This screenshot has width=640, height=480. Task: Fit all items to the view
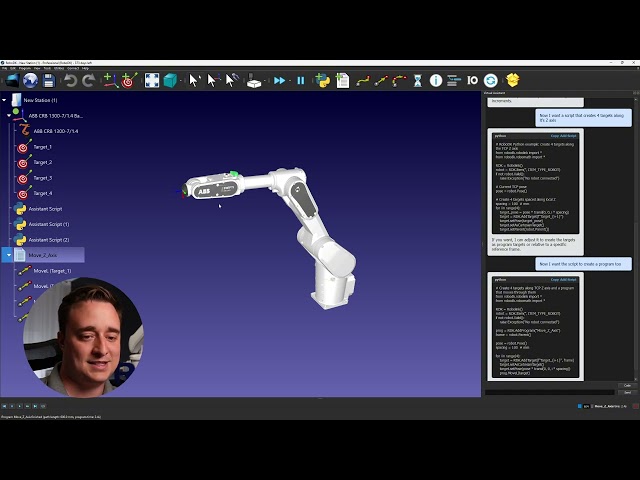[152, 80]
